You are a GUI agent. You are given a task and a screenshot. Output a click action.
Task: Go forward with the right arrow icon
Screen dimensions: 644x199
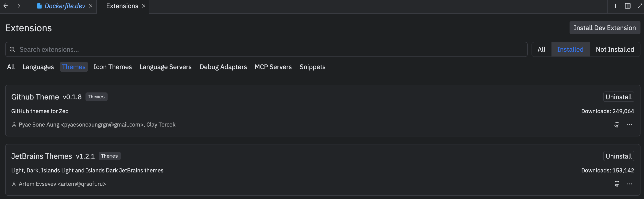(x=18, y=6)
